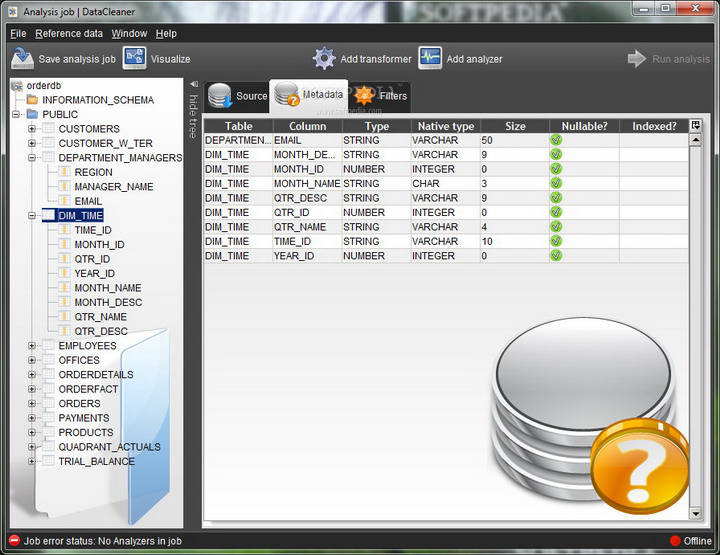Image resolution: width=720 pixels, height=555 pixels.
Task: Collapse the PUBLIC schema node
Action: pos(16,114)
